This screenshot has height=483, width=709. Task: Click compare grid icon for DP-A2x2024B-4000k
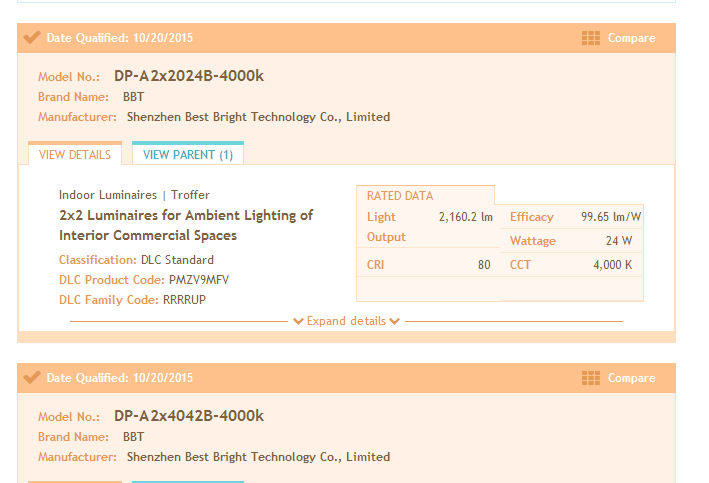[x=590, y=38]
